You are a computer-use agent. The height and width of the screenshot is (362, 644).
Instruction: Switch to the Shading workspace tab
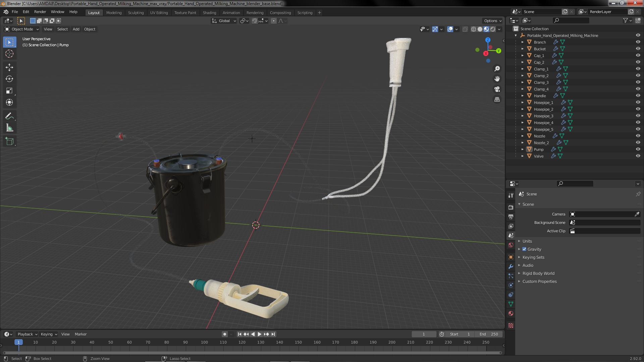(209, 13)
